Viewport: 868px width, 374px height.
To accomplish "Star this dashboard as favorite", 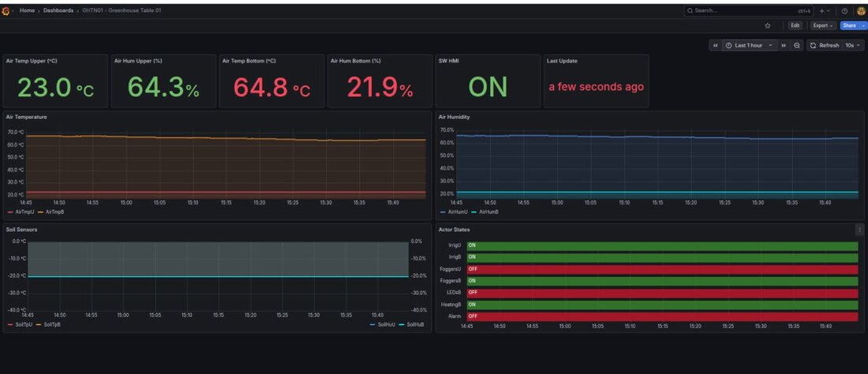I will [x=767, y=25].
